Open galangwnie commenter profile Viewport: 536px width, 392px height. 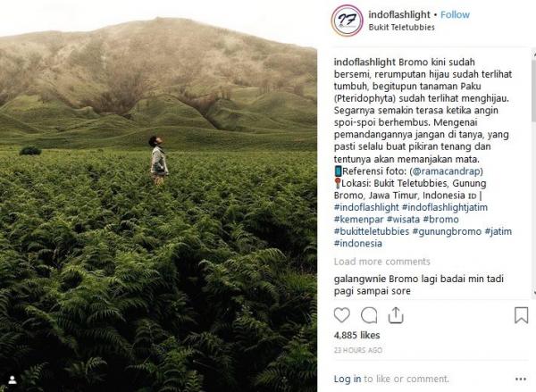pos(360,279)
